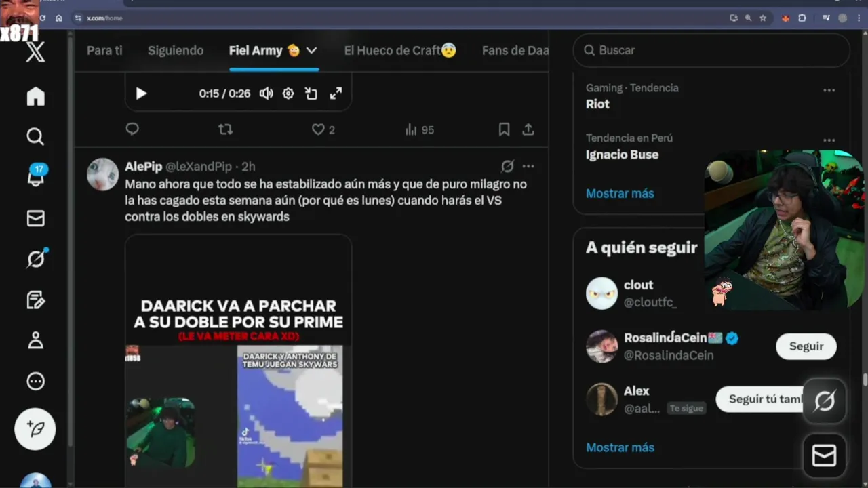The height and width of the screenshot is (488, 868).
Task: Open Grok icon in sidebar
Action: (36, 258)
